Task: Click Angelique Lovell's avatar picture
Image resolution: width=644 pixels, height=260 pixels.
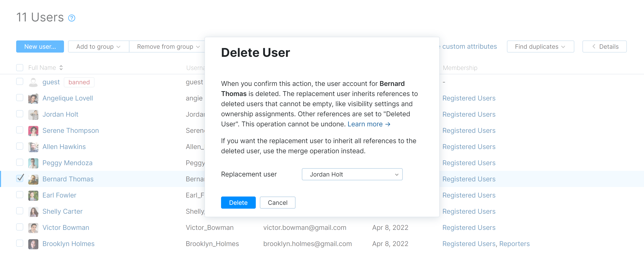Action: pyautogui.click(x=33, y=98)
